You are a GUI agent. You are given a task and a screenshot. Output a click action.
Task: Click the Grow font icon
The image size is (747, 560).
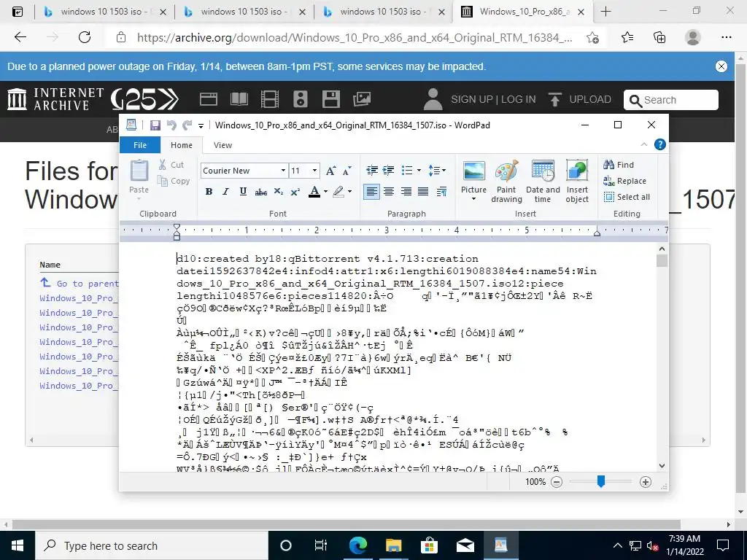click(x=330, y=171)
